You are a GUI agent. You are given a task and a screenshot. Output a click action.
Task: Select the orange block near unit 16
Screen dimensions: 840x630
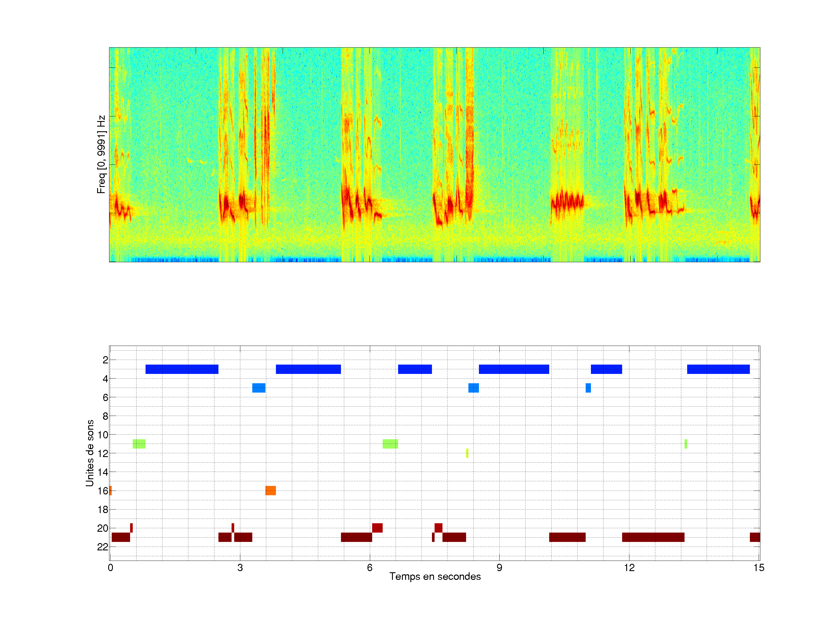point(270,491)
